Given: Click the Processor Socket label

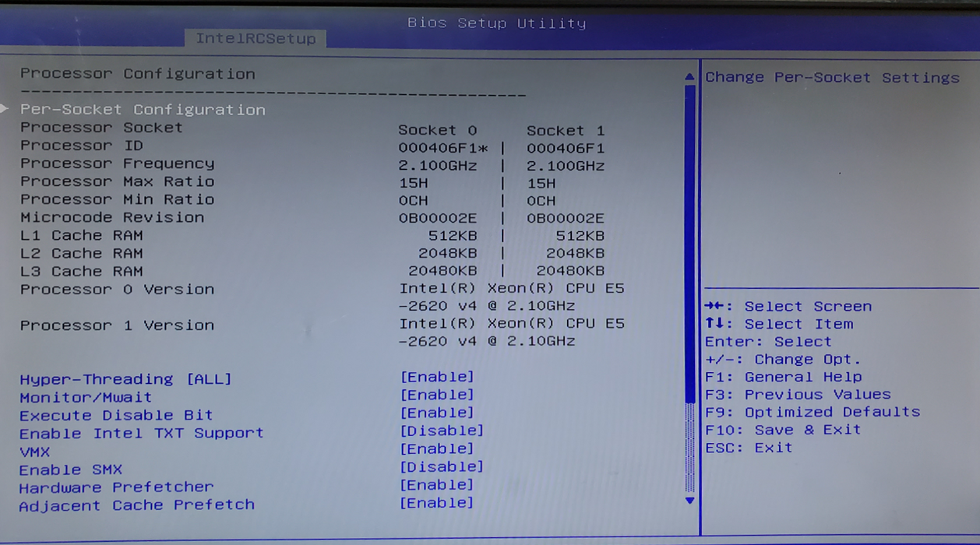Looking at the screenshot, I should pos(101,128).
